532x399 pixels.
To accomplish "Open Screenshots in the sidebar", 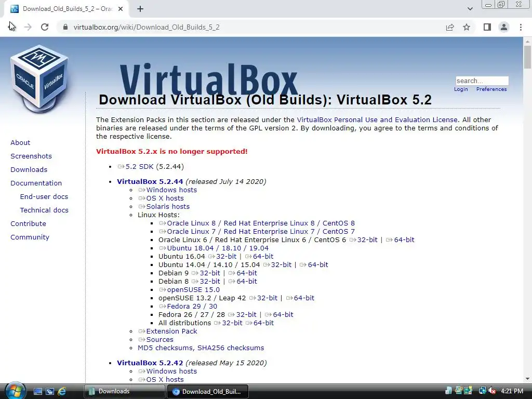I will [x=31, y=156].
